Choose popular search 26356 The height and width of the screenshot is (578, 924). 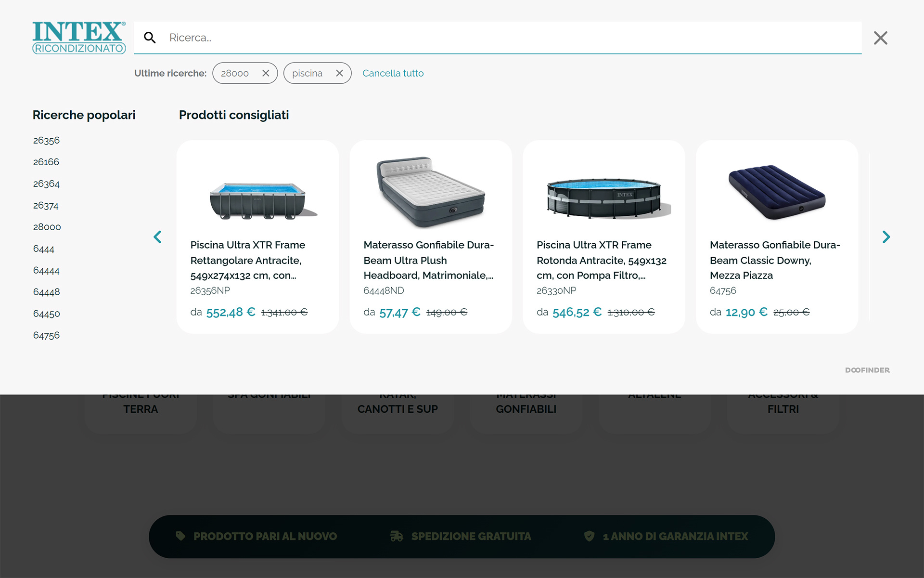[x=46, y=141]
